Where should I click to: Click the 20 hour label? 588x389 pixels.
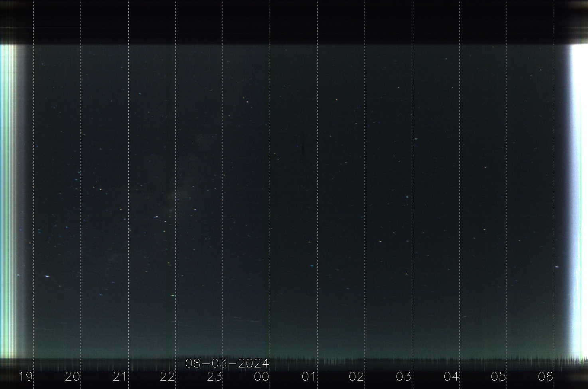pyautogui.click(x=73, y=376)
